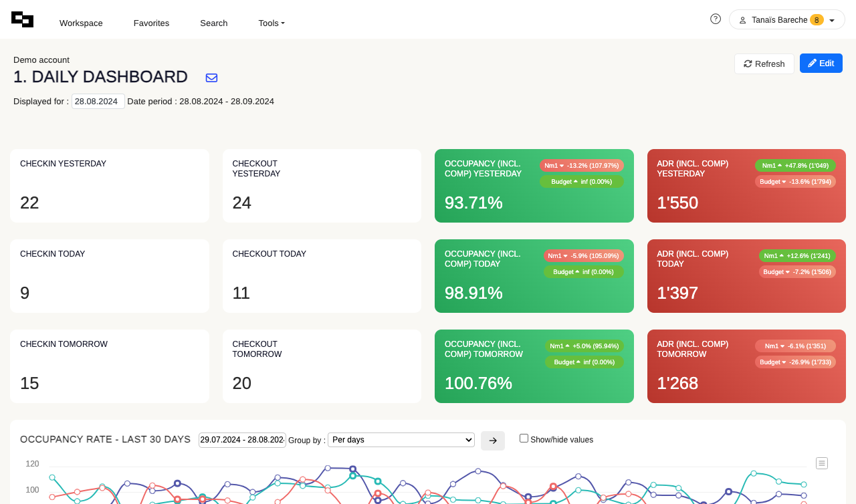The width and height of the screenshot is (856, 504).
Task: Click the Checkin Today value 9
Action: click(25, 293)
